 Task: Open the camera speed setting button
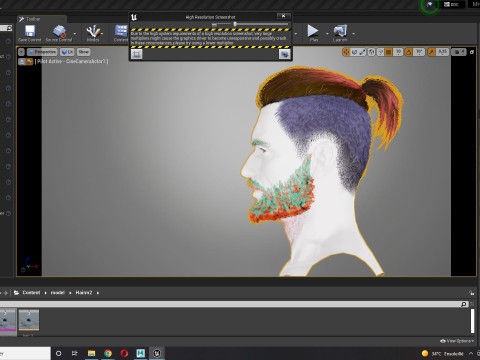(x=459, y=52)
